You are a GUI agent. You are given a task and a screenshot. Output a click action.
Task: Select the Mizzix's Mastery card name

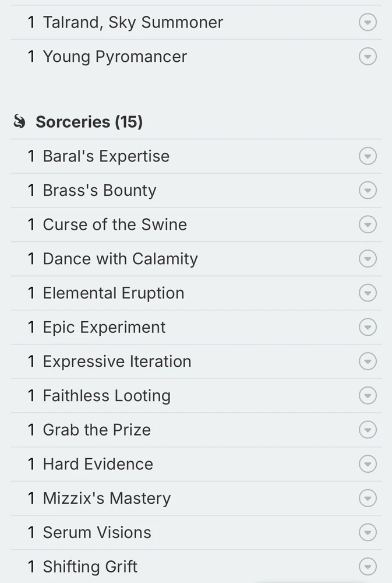tap(107, 498)
